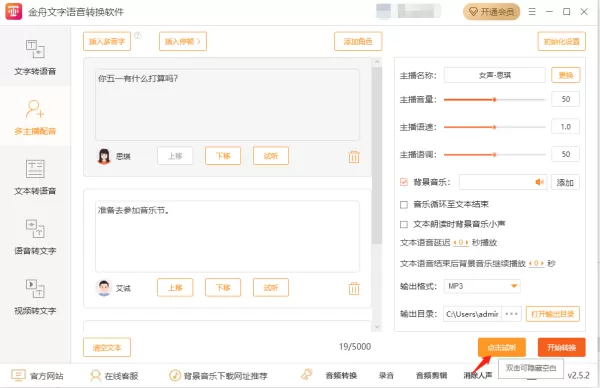Click 下移 in the 思琪 card
The height and width of the screenshot is (388, 600).
pos(223,156)
